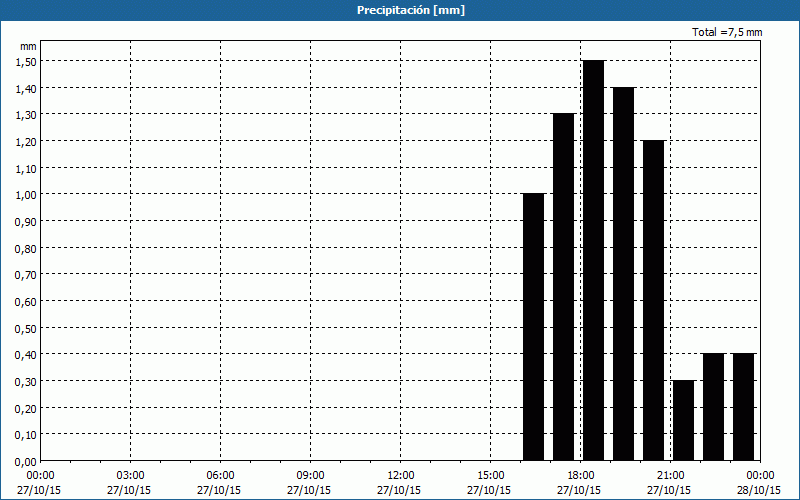The height and width of the screenshot is (500, 800).
Task: Click the y-axis value 1,50
Action: [x=26, y=61]
